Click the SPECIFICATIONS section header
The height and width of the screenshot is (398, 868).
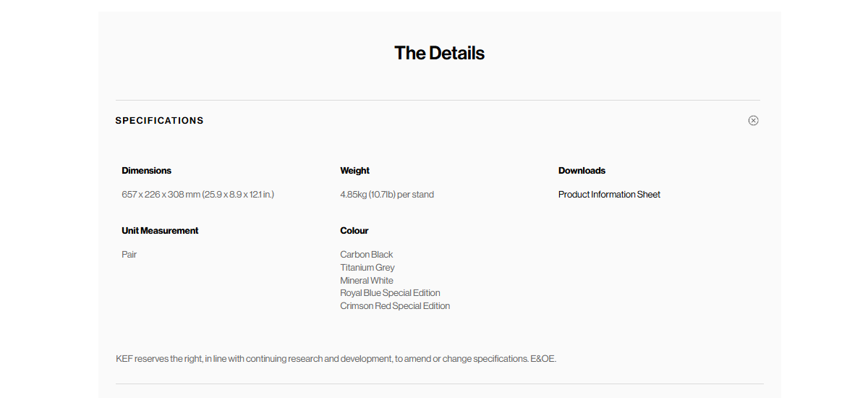pyautogui.click(x=159, y=121)
